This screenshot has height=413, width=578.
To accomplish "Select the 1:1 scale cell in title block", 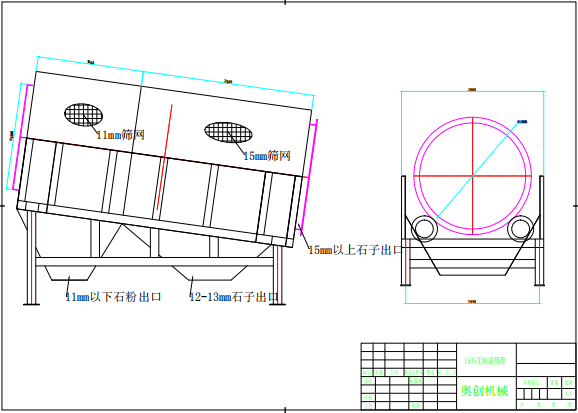I will coord(568,394).
